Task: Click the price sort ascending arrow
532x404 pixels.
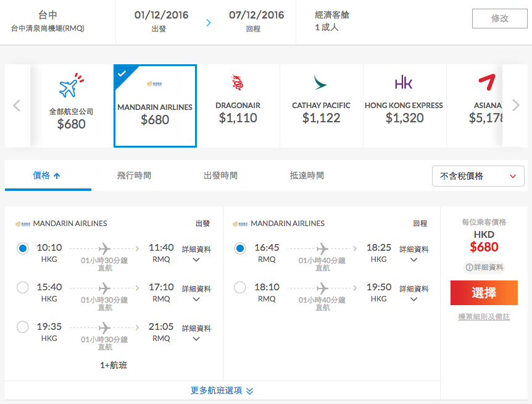Action: coord(57,176)
